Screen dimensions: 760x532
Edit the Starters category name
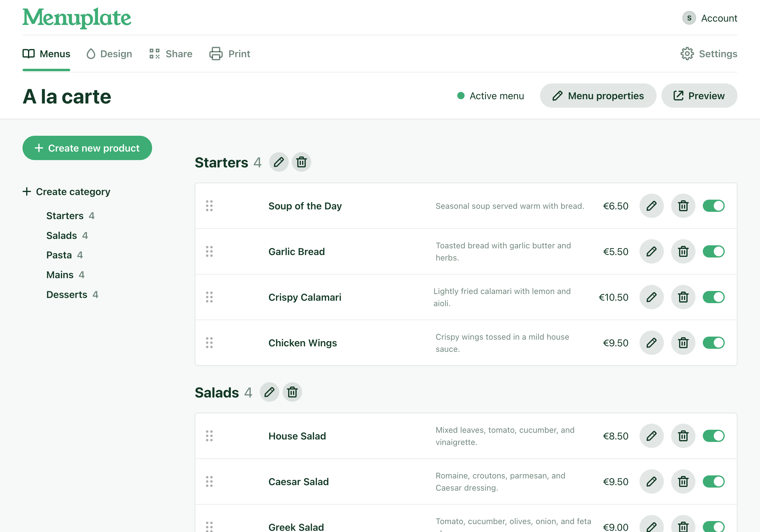279,162
